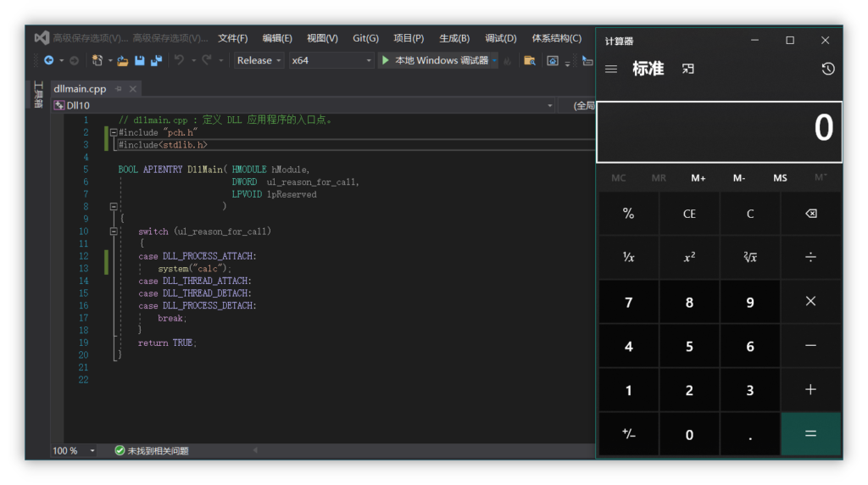Click the redo arrow icon
The height and width of the screenshot is (485, 868).
(x=207, y=60)
